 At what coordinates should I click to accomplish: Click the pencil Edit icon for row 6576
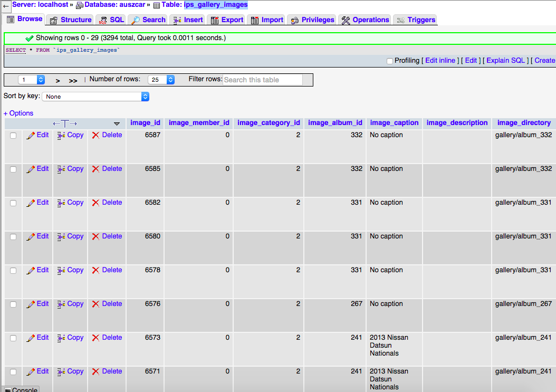pyautogui.click(x=31, y=304)
